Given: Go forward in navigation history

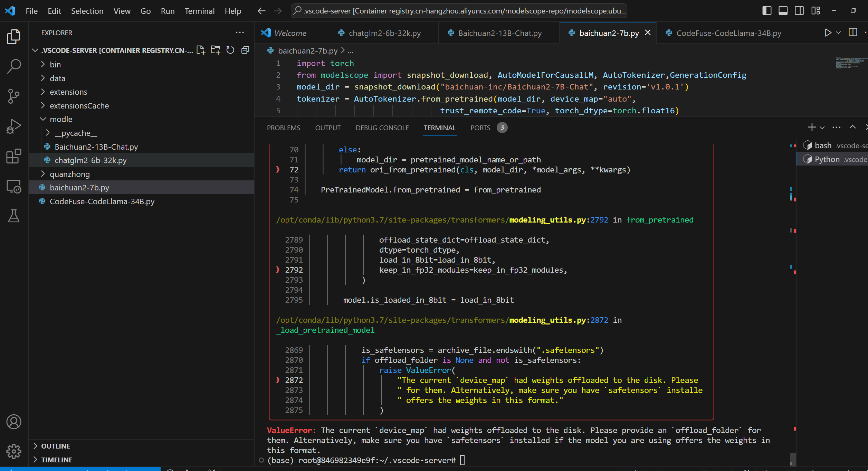Looking at the screenshot, I should (278, 11).
